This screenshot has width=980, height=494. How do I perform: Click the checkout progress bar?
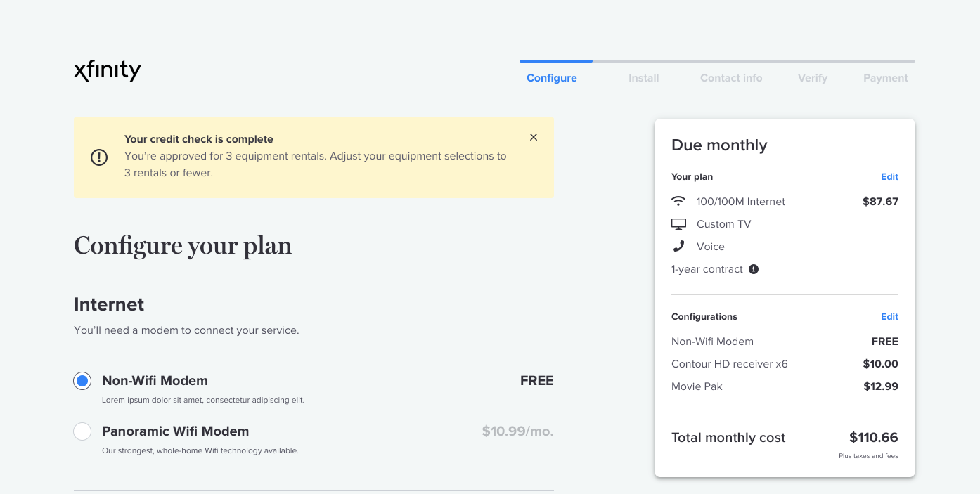tap(717, 61)
